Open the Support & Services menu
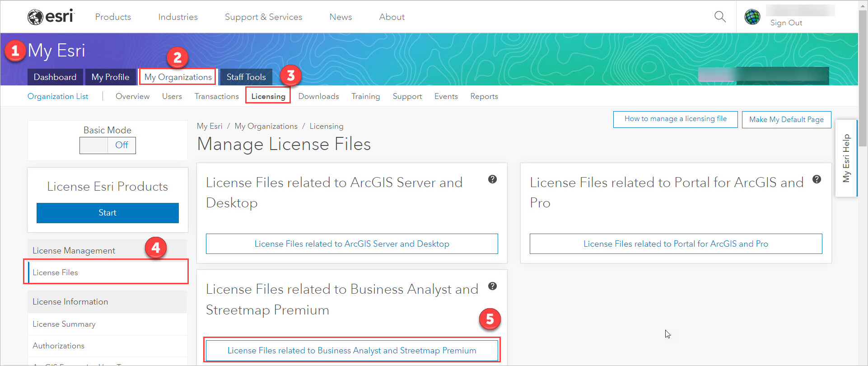 pos(263,17)
